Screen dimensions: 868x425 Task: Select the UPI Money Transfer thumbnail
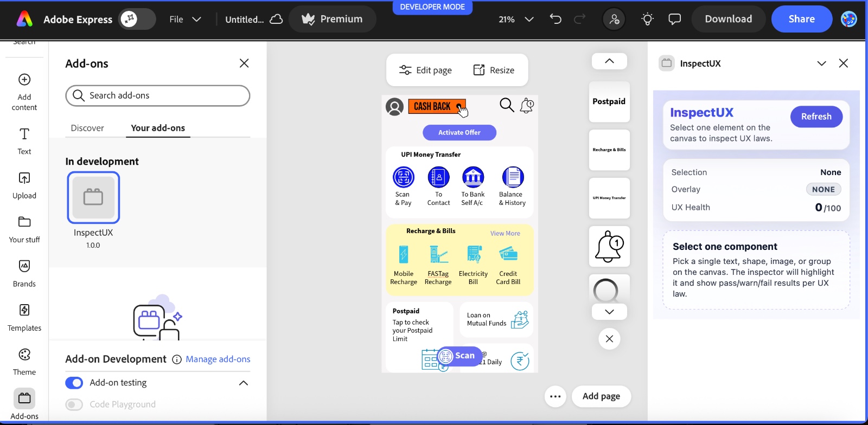(x=609, y=198)
